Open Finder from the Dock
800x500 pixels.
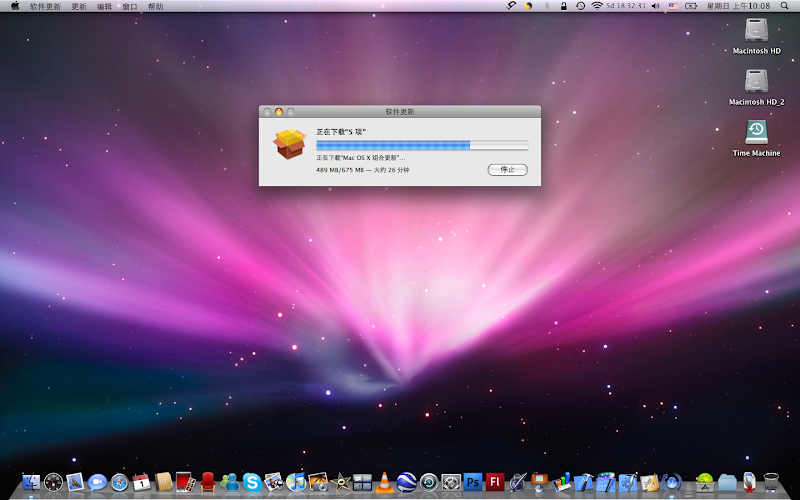[x=31, y=482]
